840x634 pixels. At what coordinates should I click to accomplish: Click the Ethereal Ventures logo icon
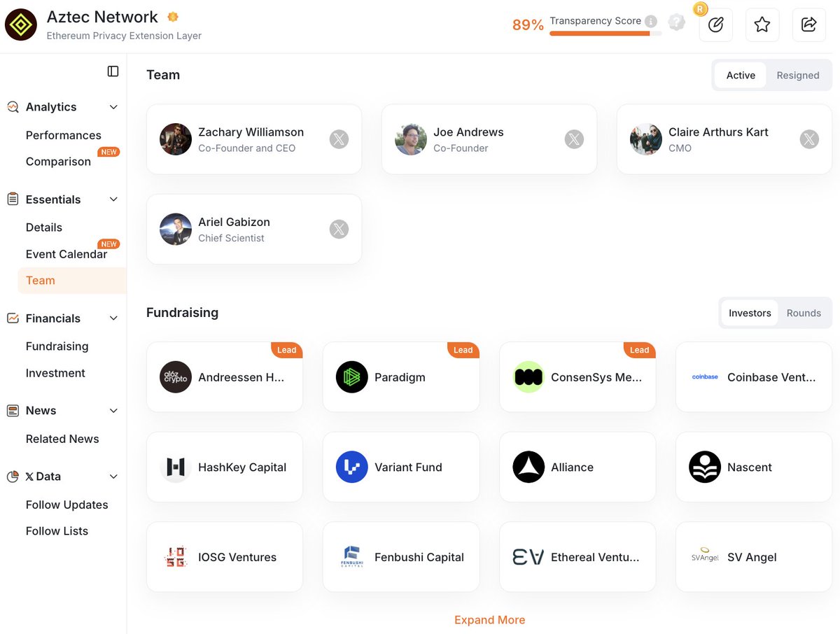click(528, 557)
